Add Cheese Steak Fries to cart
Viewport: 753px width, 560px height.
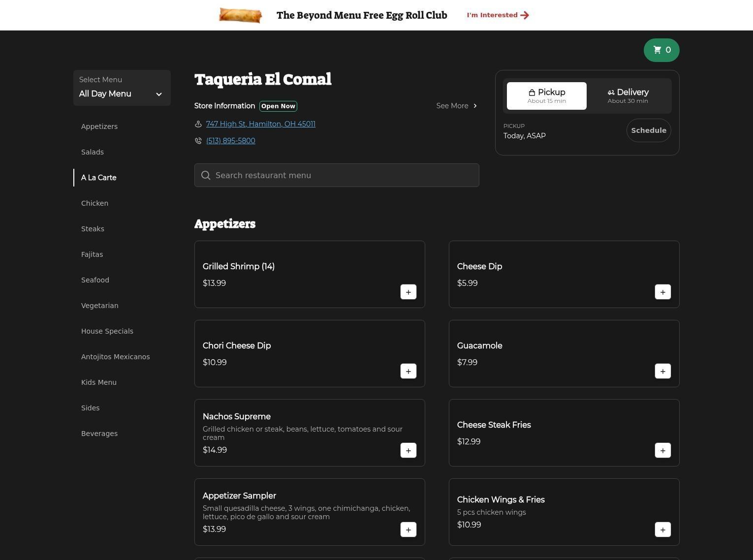click(662, 450)
